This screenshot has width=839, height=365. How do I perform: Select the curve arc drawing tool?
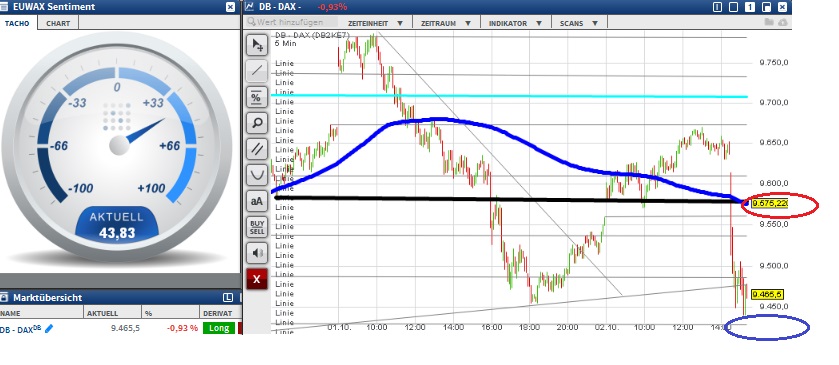click(x=257, y=175)
